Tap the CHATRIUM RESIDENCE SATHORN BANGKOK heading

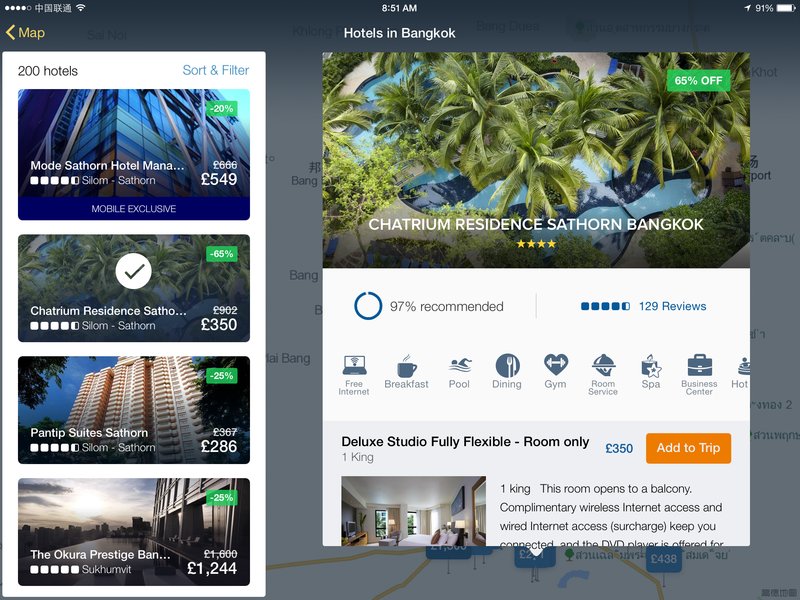pos(536,224)
